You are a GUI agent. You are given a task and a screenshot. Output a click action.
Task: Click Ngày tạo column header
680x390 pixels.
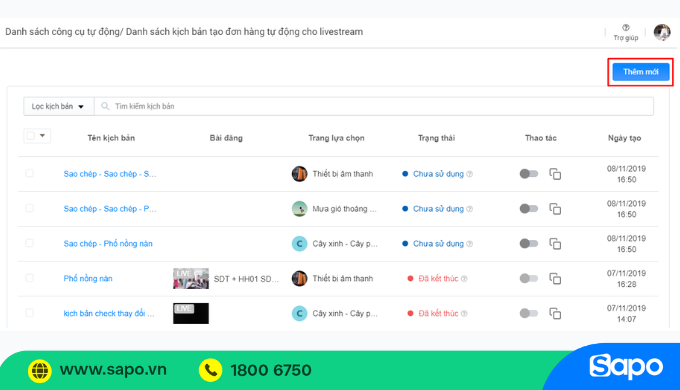(x=624, y=138)
